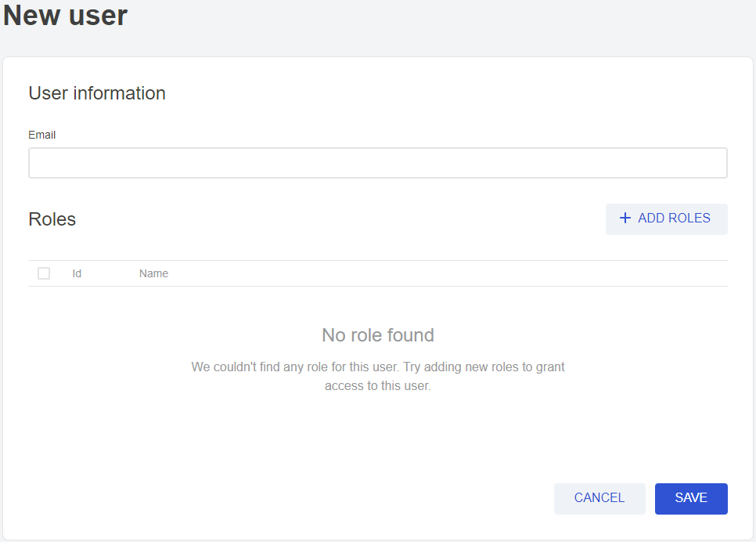Image resolution: width=756 pixels, height=542 pixels.
Task: Select the New user page title
Action: click(66, 16)
